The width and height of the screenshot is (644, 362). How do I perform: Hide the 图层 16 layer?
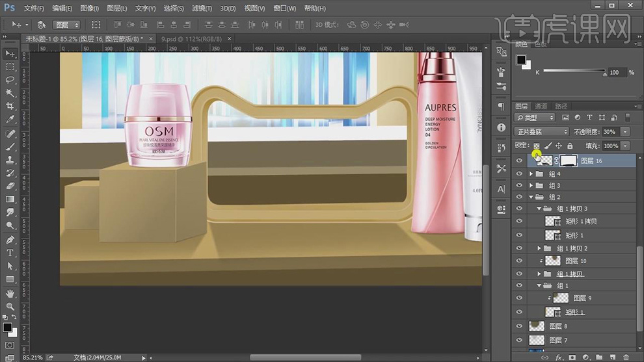click(x=519, y=161)
